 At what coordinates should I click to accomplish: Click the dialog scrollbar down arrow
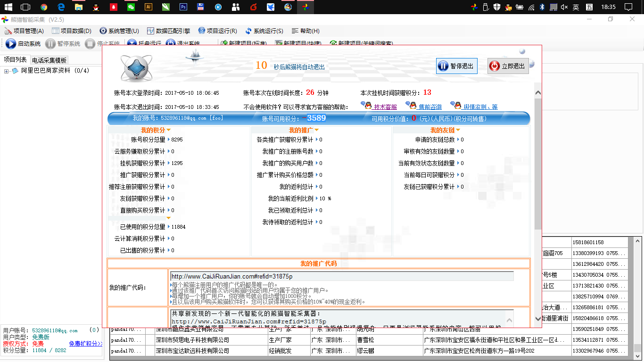coord(538,319)
